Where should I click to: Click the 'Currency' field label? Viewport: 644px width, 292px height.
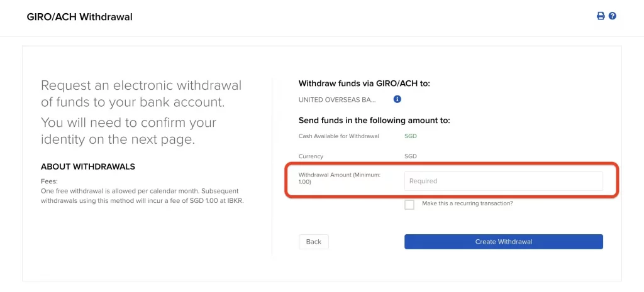(x=311, y=156)
